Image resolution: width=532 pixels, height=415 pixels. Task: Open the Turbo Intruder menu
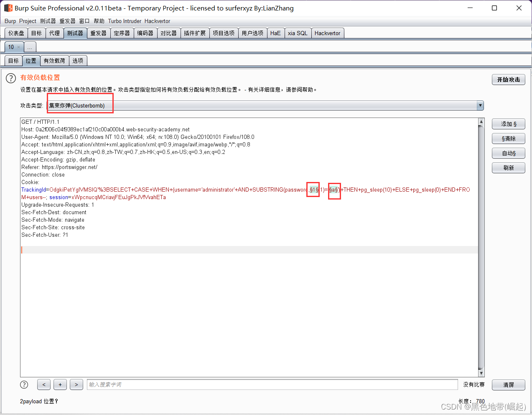[125, 21]
